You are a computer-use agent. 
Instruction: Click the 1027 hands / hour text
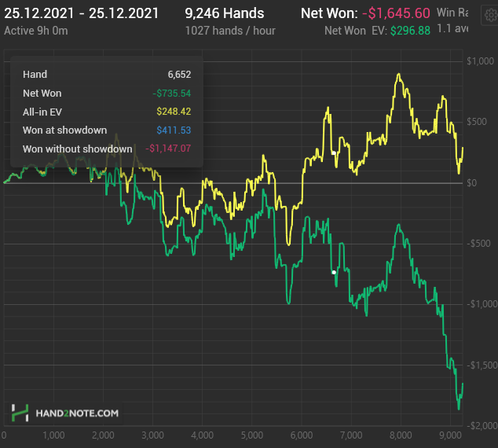click(230, 31)
